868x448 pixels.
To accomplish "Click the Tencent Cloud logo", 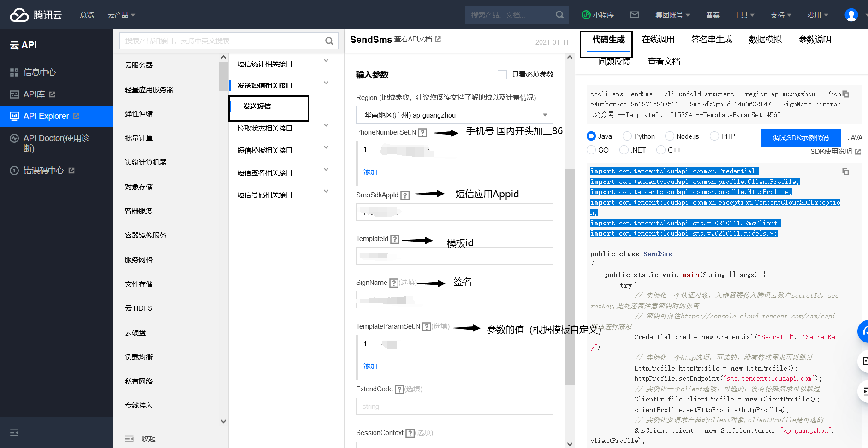I will (36, 15).
